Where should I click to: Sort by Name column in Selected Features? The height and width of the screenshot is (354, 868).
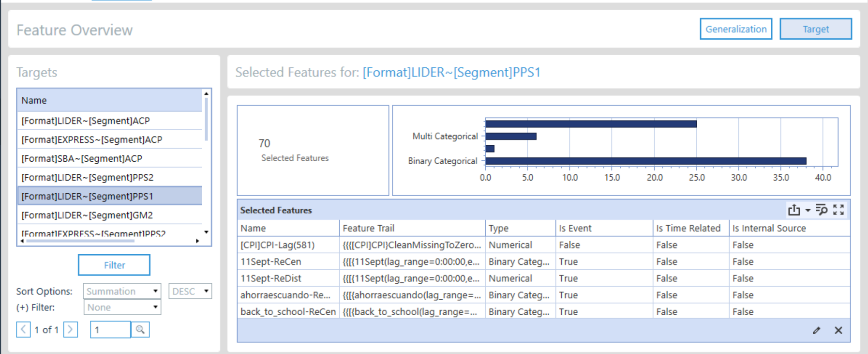pyautogui.click(x=288, y=228)
